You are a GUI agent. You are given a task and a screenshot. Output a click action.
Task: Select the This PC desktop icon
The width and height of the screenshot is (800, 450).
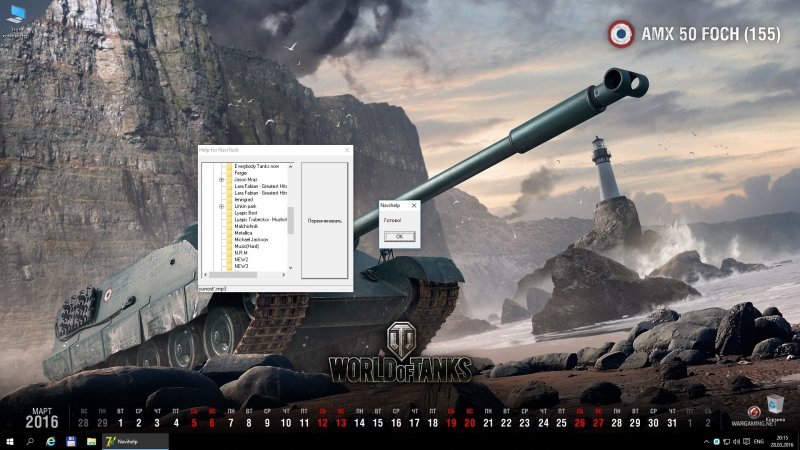coord(16,21)
